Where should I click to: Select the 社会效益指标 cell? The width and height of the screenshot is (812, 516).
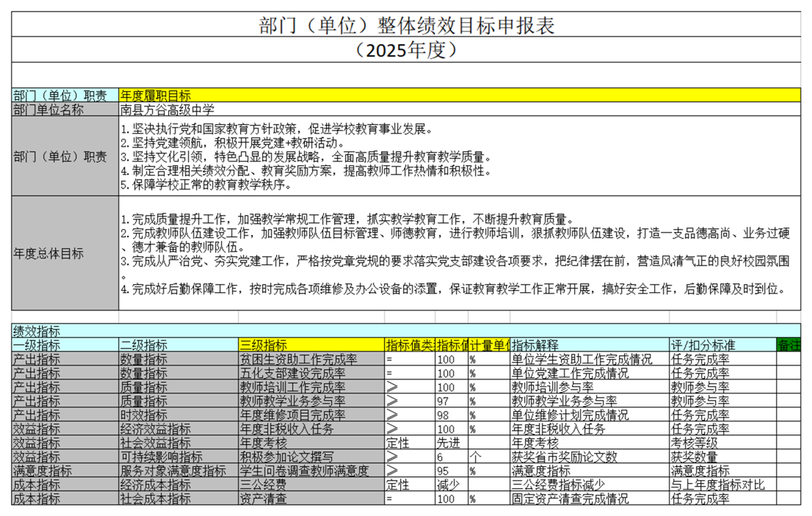[178, 443]
